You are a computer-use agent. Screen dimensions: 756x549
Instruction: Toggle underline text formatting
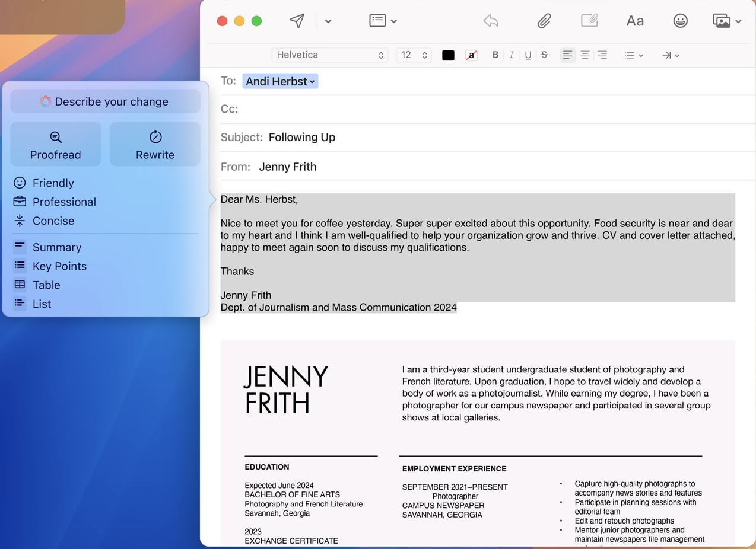point(528,55)
